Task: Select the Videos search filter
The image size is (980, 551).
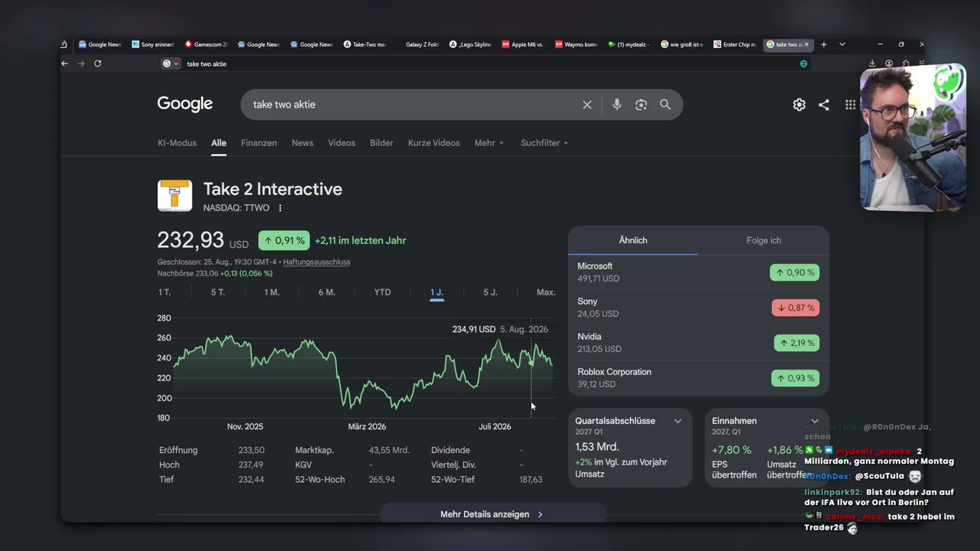Action: [341, 143]
